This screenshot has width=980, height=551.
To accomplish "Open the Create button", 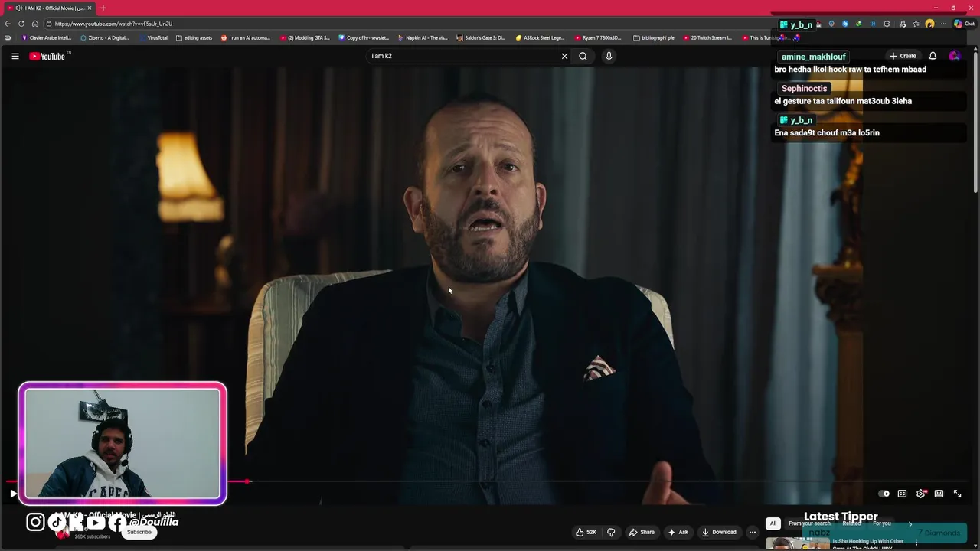I will (903, 56).
